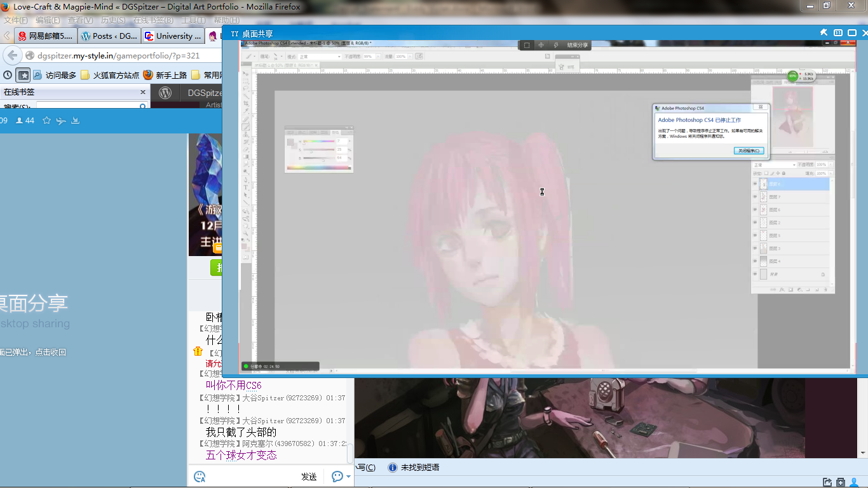Switch to the University tab
This screenshot has width=868, height=488.
(x=173, y=36)
